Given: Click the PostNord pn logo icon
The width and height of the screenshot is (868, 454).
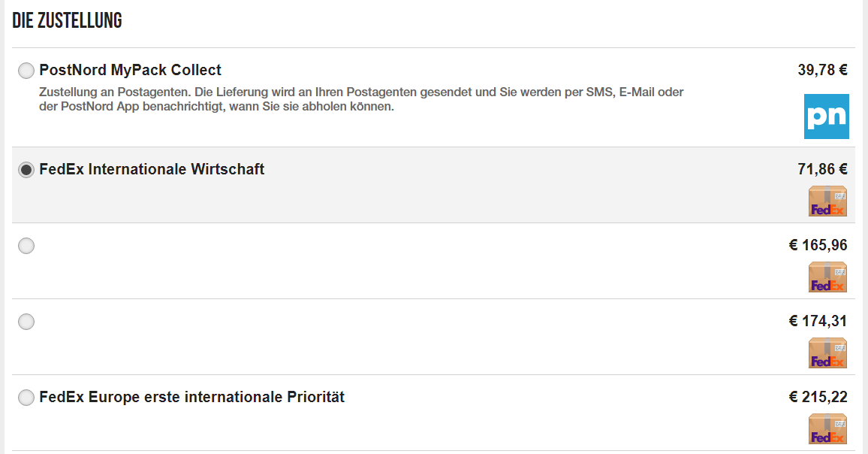Looking at the screenshot, I should (x=827, y=117).
